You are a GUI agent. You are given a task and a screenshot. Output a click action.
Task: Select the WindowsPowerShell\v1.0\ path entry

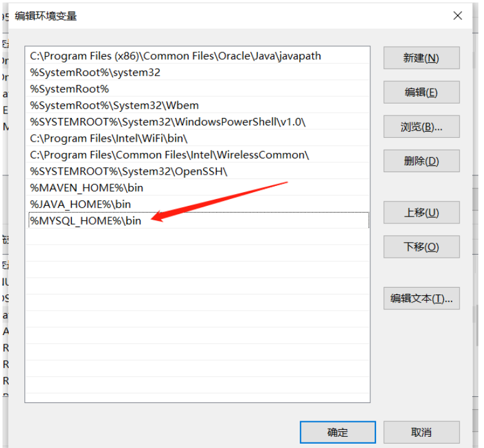(197, 122)
